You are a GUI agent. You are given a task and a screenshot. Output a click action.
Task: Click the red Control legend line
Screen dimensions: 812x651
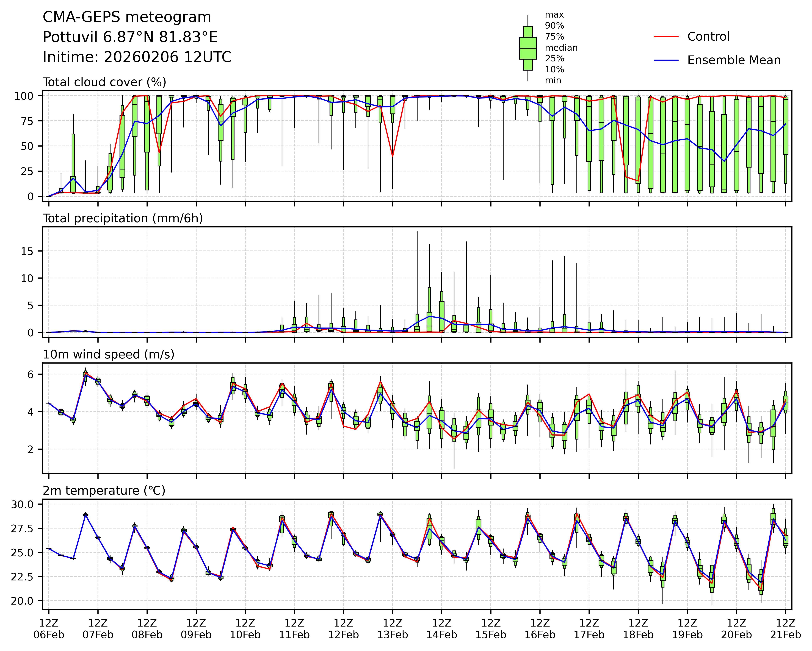pyautogui.click(x=666, y=37)
